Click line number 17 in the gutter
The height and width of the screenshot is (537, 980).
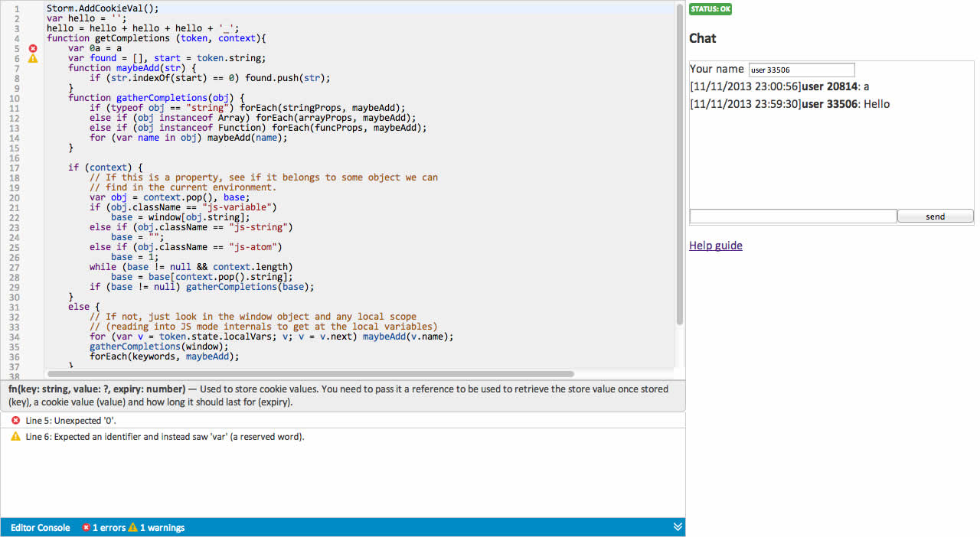pyautogui.click(x=15, y=168)
